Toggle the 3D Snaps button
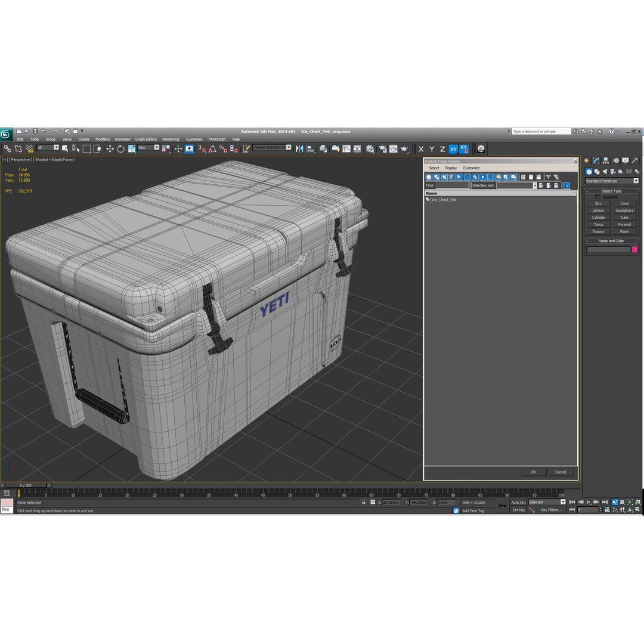The image size is (644, 644). [202, 148]
